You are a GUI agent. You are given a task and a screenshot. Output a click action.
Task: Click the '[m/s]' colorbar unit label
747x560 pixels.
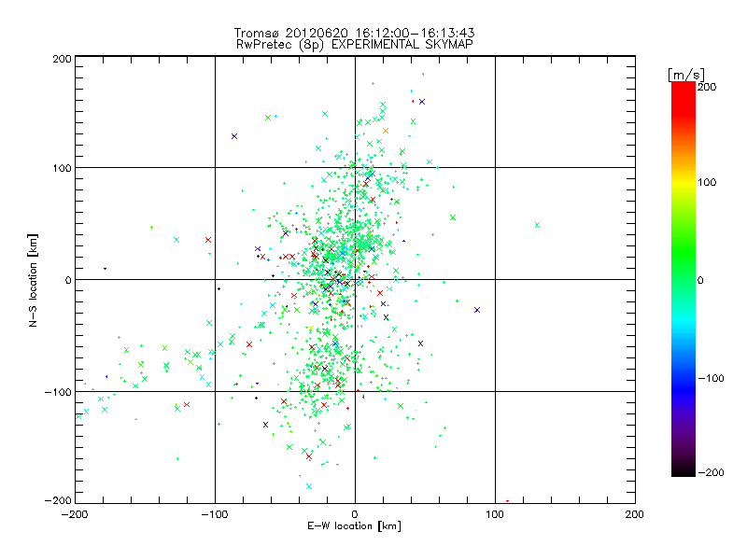[686, 75]
